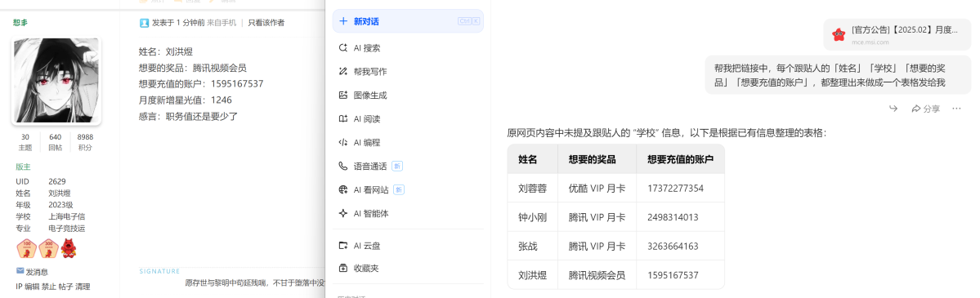Click the 禁止 moderation link
This screenshot has height=298, width=980.
[49, 287]
